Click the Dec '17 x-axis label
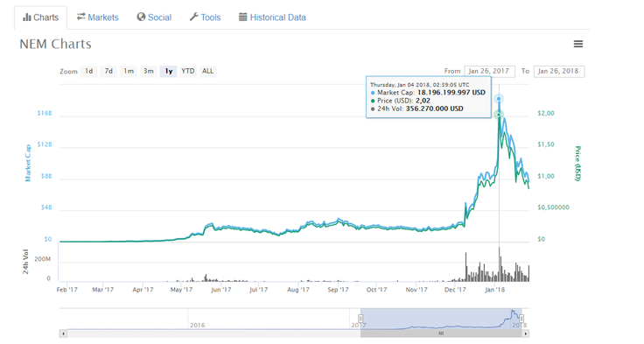The width and height of the screenshot is (644, 344). coord(455,290)
